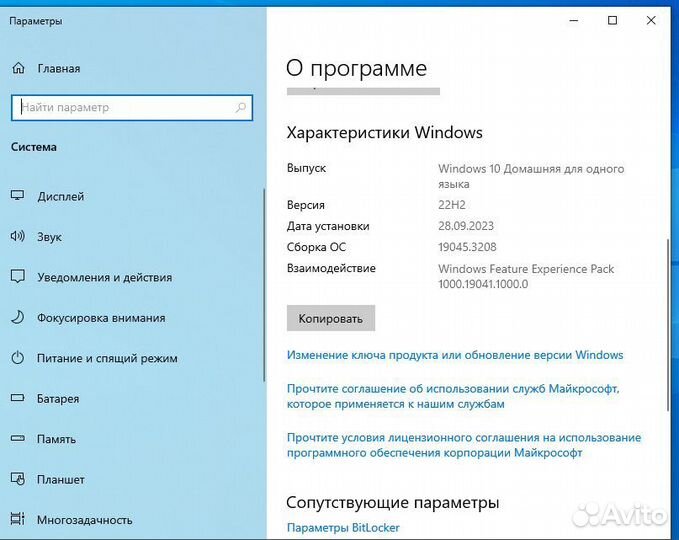
Task: Click the sidebar vertical scrollbar
Action: 264,285
